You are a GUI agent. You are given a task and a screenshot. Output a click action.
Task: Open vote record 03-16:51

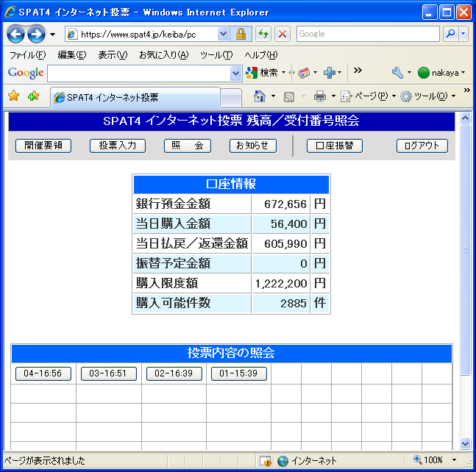(109, 373)
